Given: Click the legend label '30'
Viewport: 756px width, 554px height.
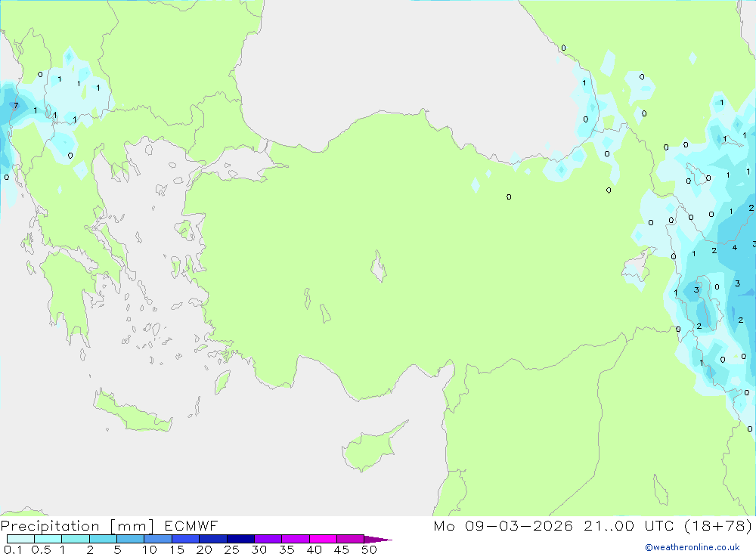Looking at the screenshot, I should (x=259, y=549).
